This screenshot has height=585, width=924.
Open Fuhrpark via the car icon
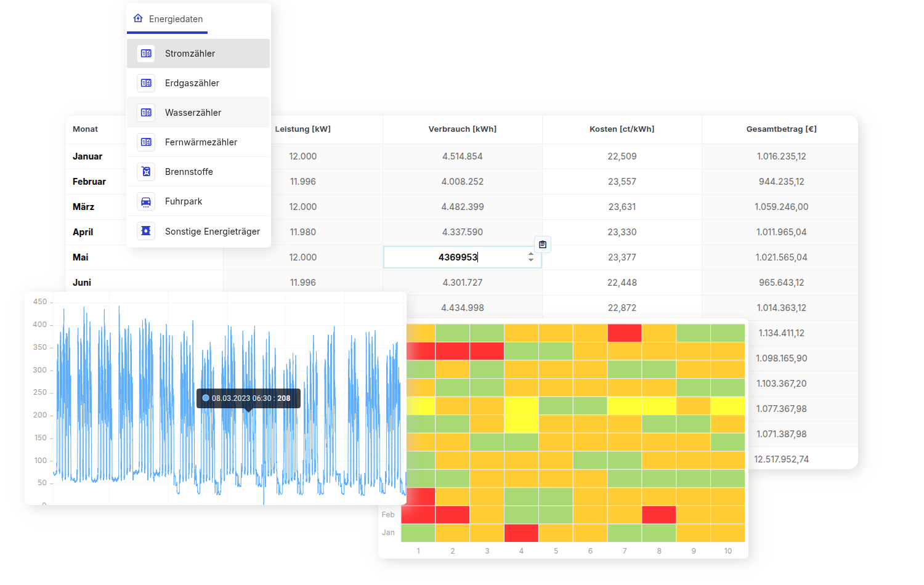click(146, 201)
